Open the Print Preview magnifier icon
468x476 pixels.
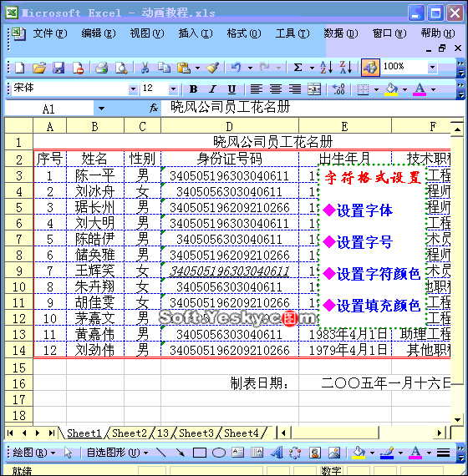tap(121, 68)
